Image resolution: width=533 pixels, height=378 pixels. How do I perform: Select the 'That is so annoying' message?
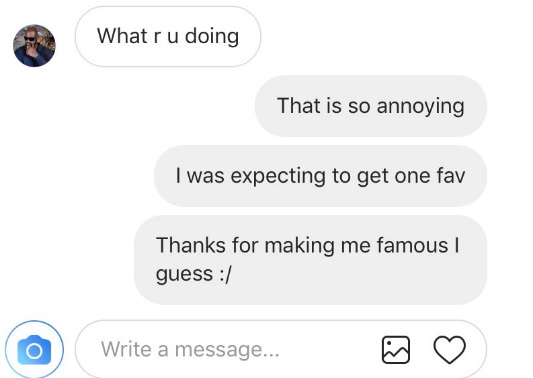tap(371, 106)
